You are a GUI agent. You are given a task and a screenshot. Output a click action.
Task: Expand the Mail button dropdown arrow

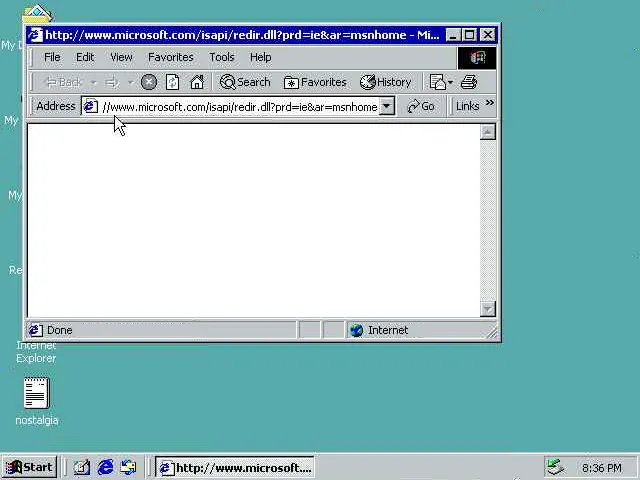451,83
